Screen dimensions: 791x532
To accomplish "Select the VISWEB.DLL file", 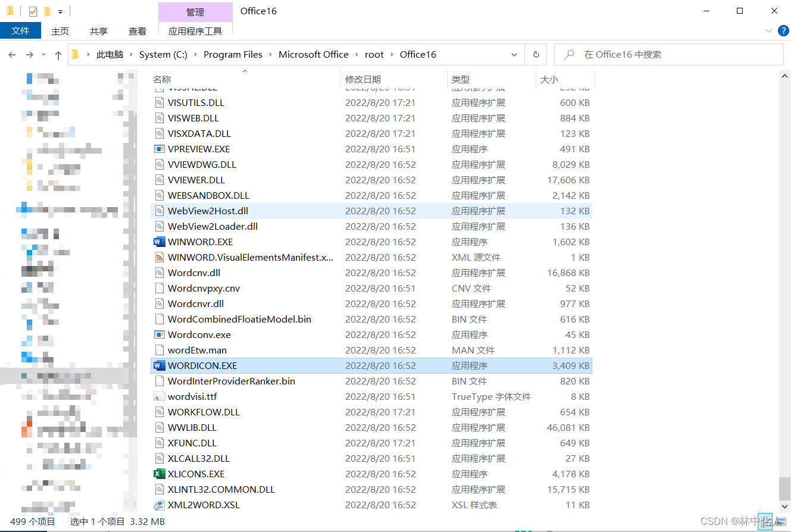I will (x=371, y=118).
